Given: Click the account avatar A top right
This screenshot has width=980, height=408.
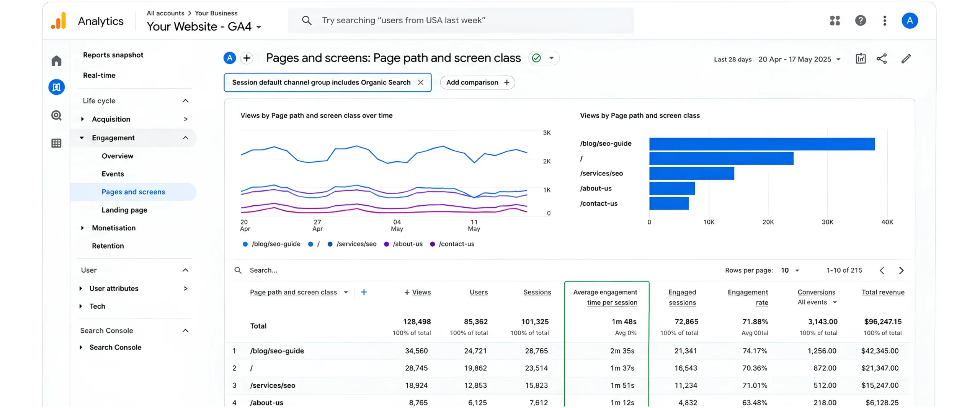Looking at the screenshot, I should click(x=909, y=20).
